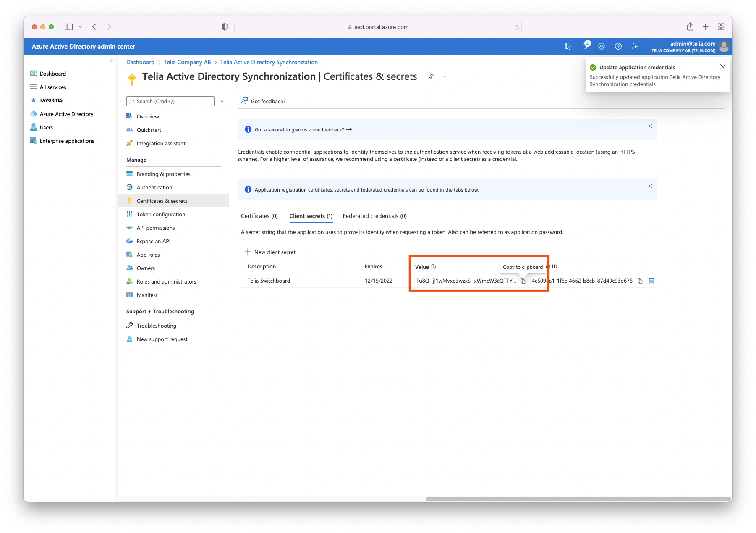The width and height of the screenshot is (756, 533).
Task: Open Owners
Action: [146, 268]
